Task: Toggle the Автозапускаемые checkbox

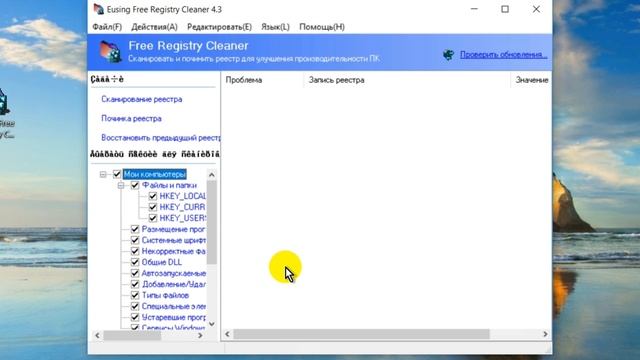Action: pyautogui.click(x=135, y=273)
